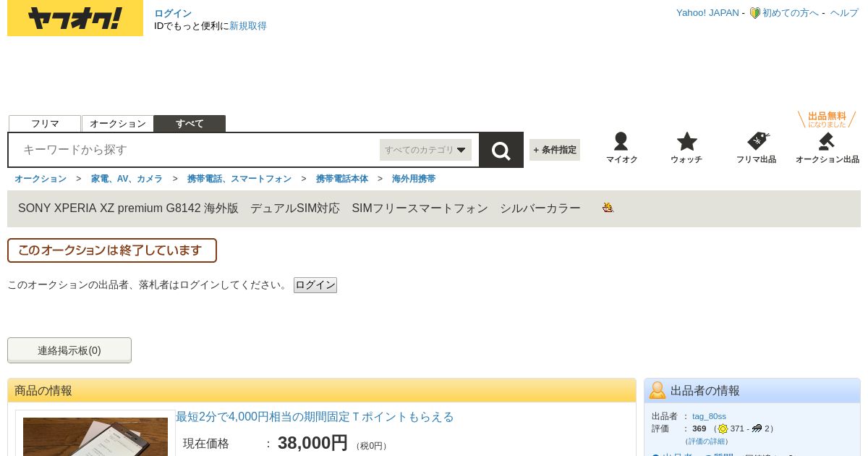The image size is (868, 456).
Task: Click the sun good-rating icon
Action: click(x=723, y=428)
